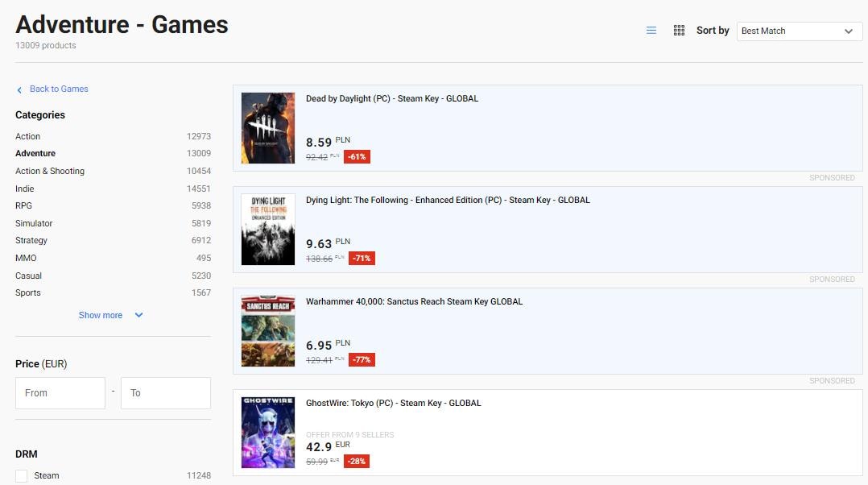868x485 pixels.
Task: Choose the RPG category filter
Action: tap(24, 205)
